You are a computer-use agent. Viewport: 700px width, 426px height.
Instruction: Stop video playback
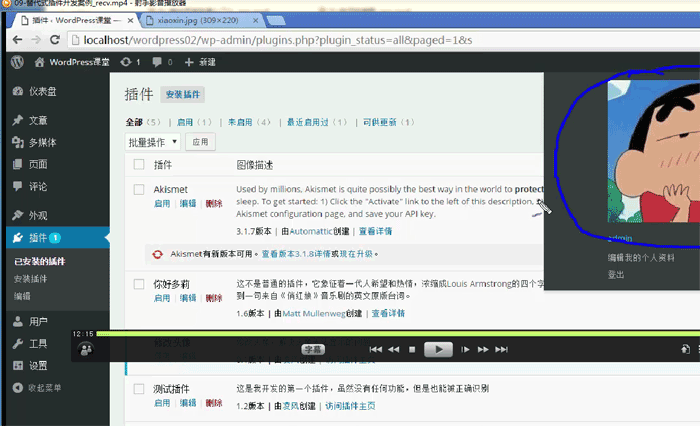[412, 350]
